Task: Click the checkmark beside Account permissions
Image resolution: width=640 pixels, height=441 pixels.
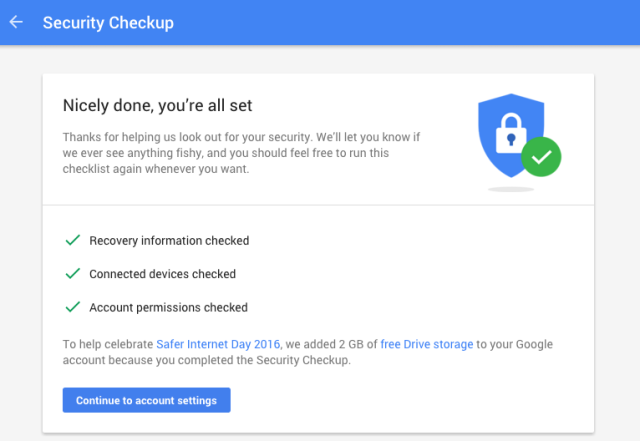Action: [x=73, y=307]
